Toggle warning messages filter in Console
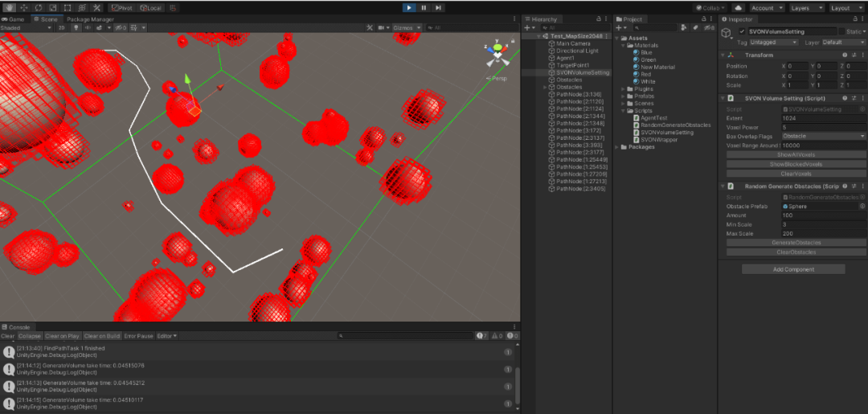This screenshot has height=414, width=868. click(497, 336)
